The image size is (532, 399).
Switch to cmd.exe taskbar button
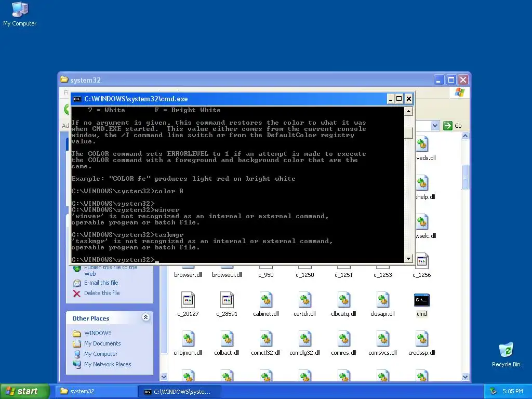pyautogui.click(x=180, y=392)
